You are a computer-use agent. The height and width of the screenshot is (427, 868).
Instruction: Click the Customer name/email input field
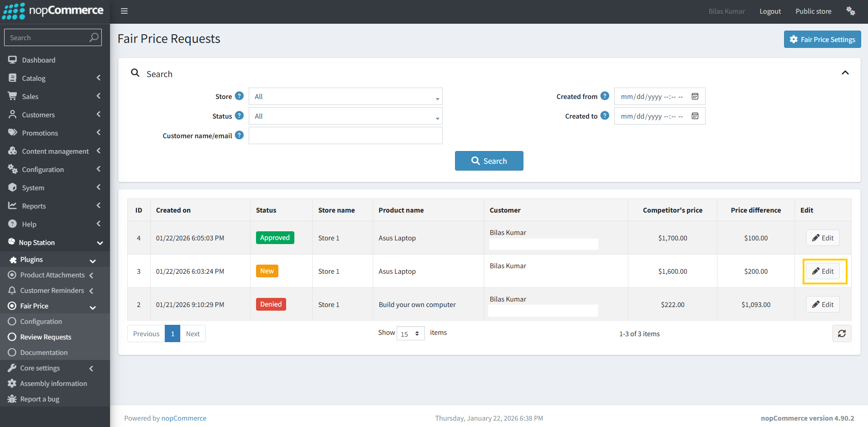(x=345, y=136)
